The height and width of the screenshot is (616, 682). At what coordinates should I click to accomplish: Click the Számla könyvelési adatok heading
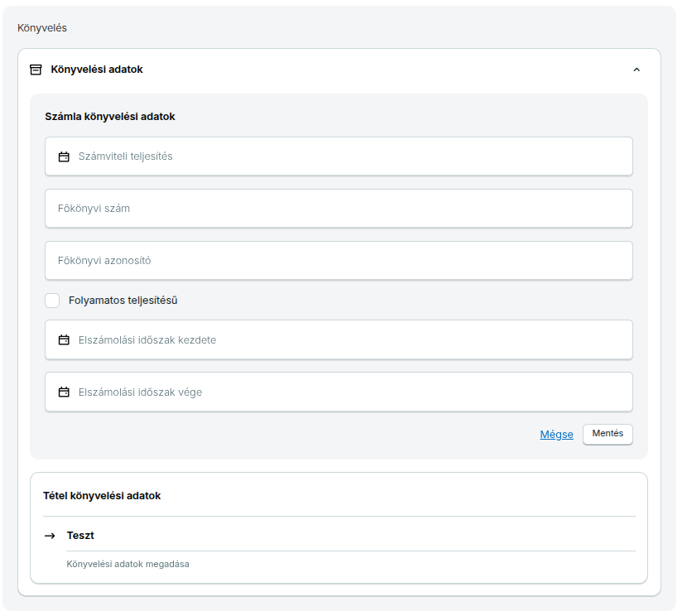pos(110,117)
